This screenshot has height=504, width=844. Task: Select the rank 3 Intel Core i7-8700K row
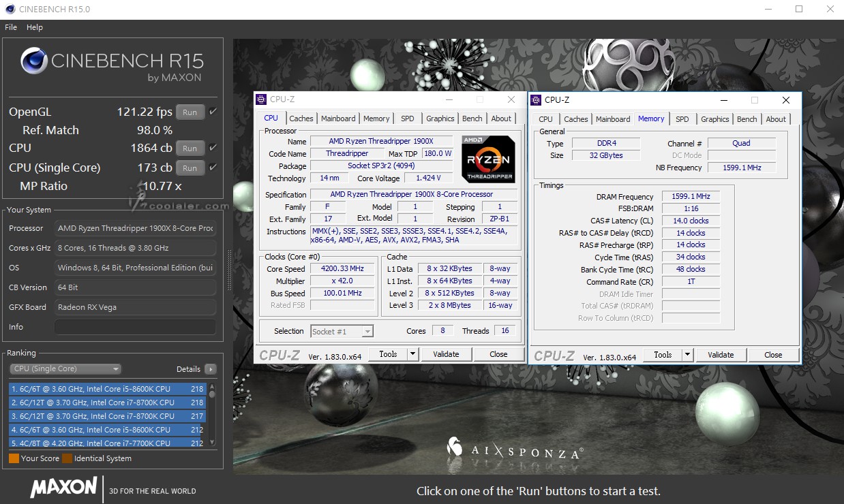(x=107, y=416)
